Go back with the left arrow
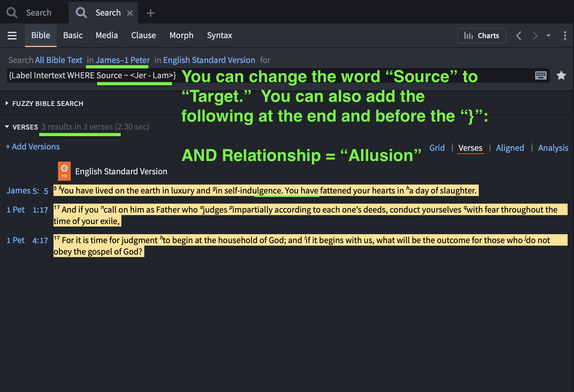Screen dimensions: 574x392 (519, 36)
